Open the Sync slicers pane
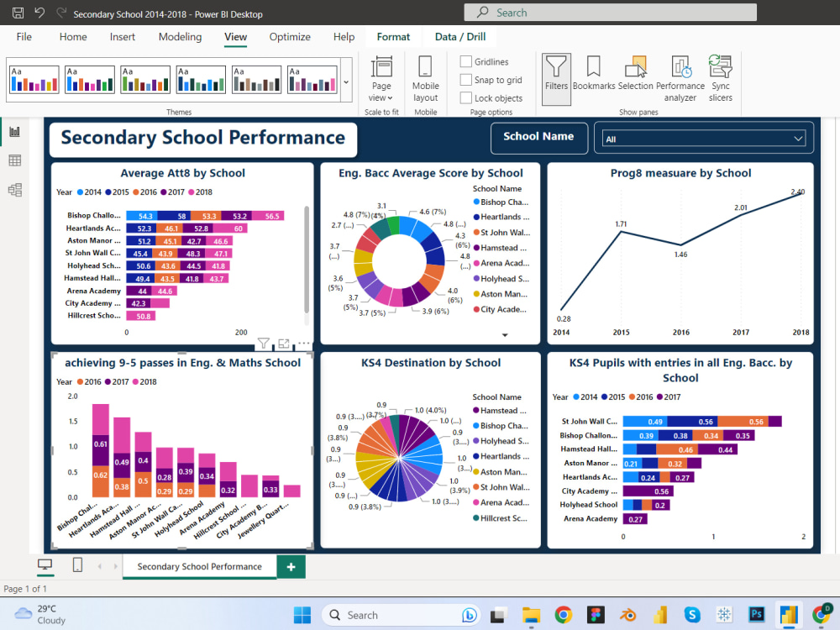The image size is (840, 630). tap(721, 79)
